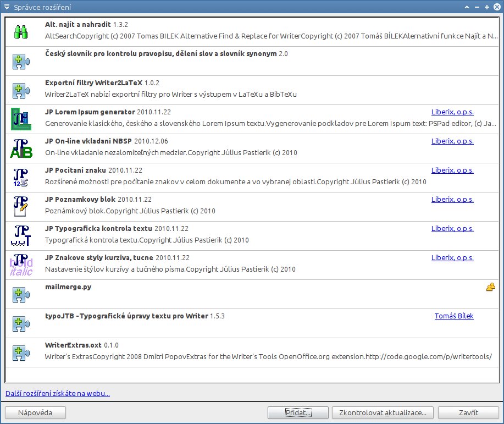Screen dimensions: 504x424
Task: Click the Zavřít button
Action: [468, 413]
